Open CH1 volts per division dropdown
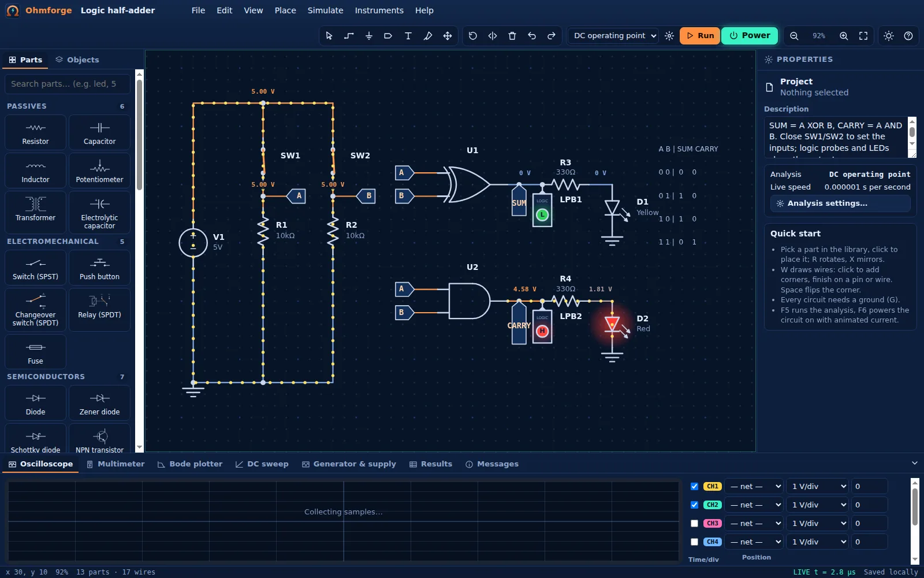924x578 pixels. 818,487
